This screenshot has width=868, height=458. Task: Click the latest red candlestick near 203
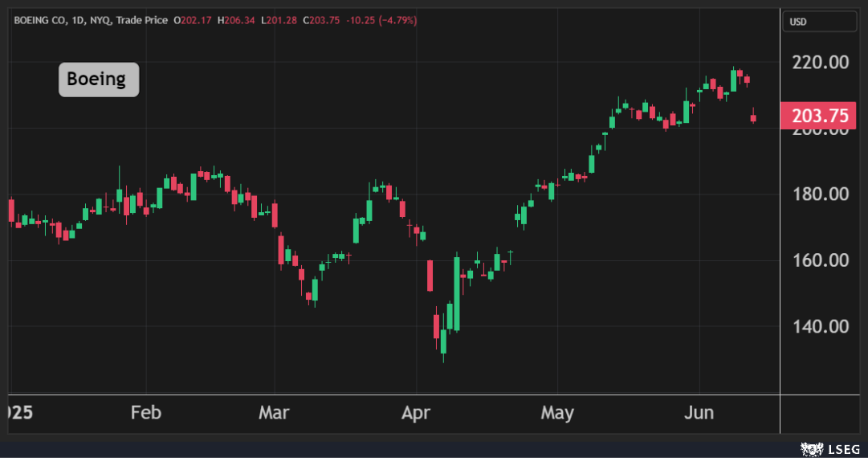753,117
